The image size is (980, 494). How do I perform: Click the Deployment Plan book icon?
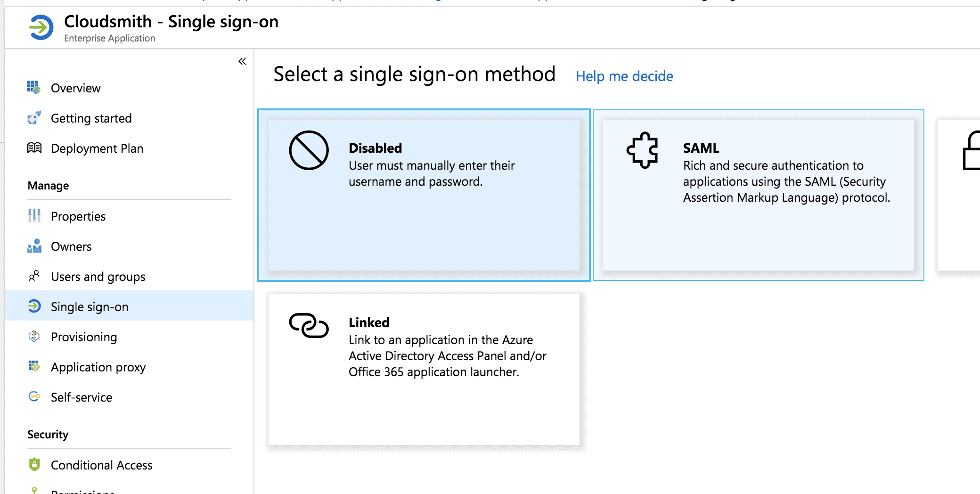(34, 148)
